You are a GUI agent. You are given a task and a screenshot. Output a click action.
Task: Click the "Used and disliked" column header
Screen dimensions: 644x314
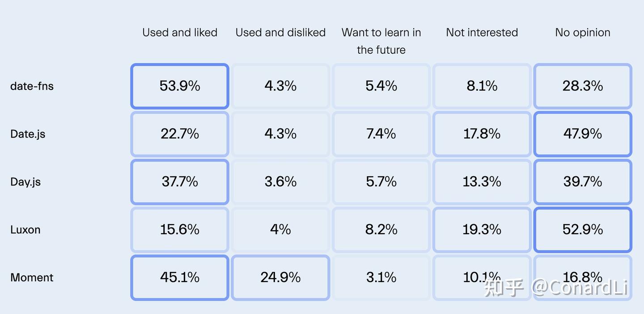pyautogui.click(x=280, y=33)
